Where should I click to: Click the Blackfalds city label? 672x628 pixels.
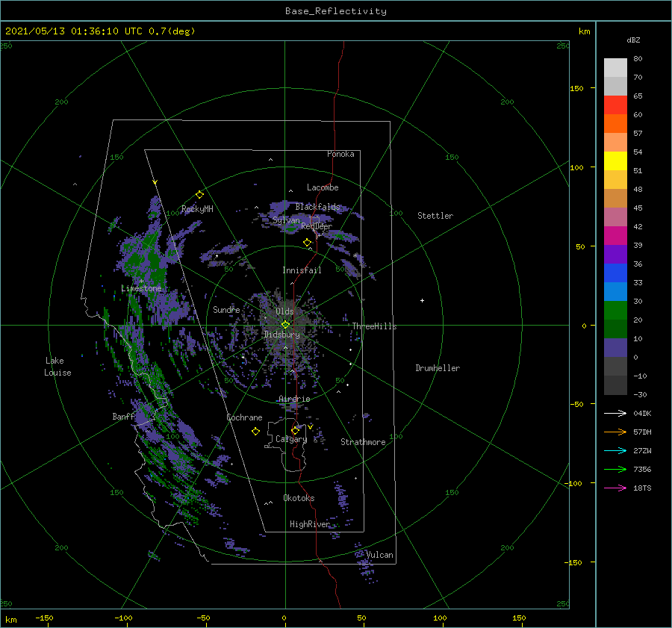tap(317, 207)
